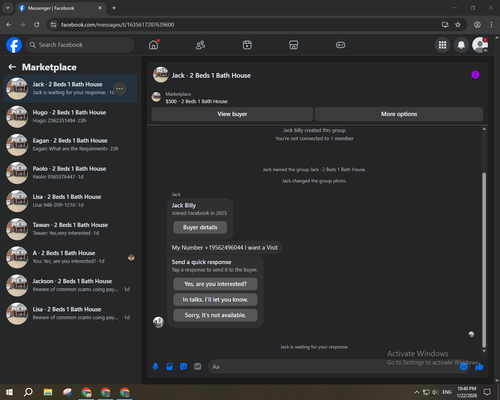Record a voice clip with microphone icon
500x400 pixels.
pyautogui.click(x=155, y=367)
